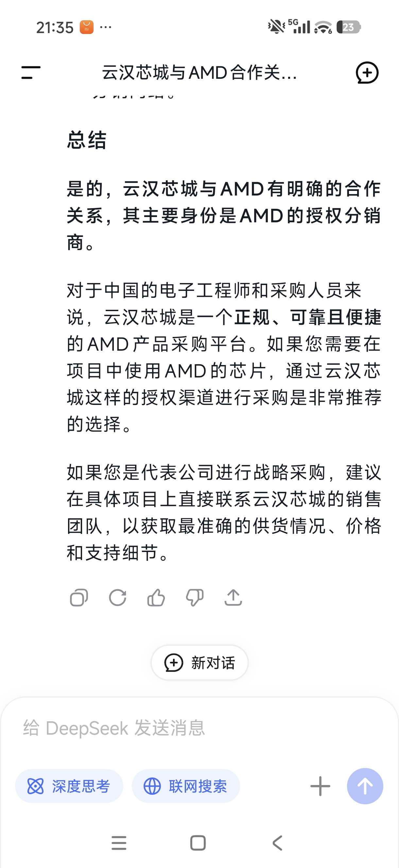399x868 pixels.
Task: Tap the new chat icon top right
Action: point(367,73)
